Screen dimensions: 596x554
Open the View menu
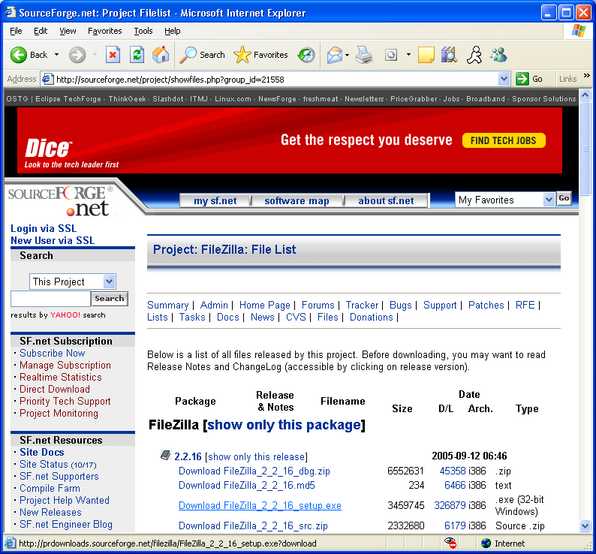coord(68,31)
